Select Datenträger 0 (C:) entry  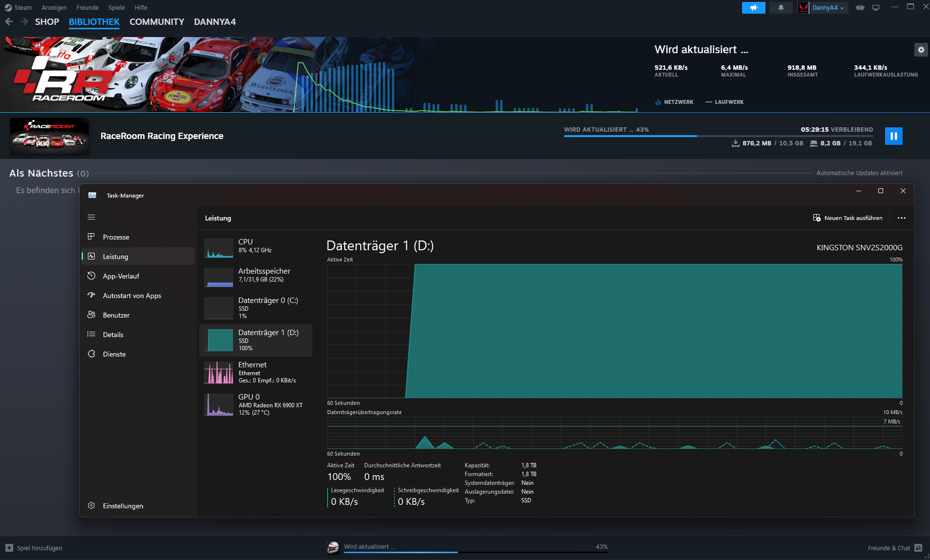point(256,308)
